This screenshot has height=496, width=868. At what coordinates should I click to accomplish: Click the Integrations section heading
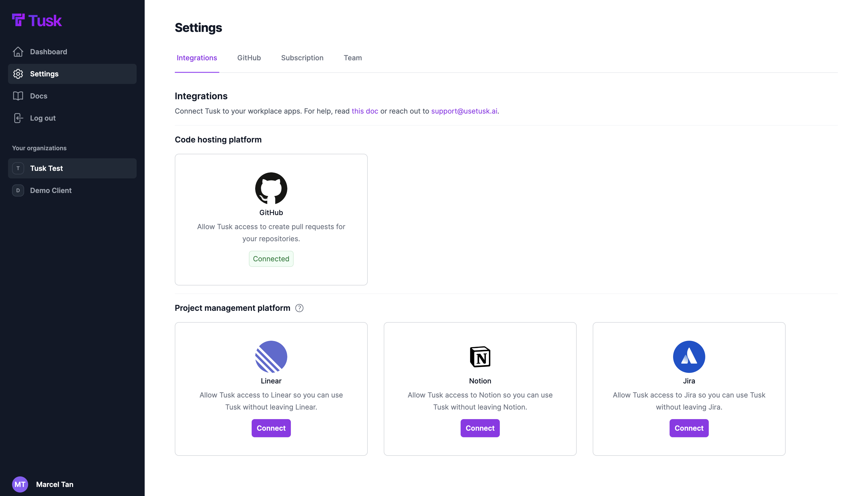pyautogui.click(x=201, y=96)
